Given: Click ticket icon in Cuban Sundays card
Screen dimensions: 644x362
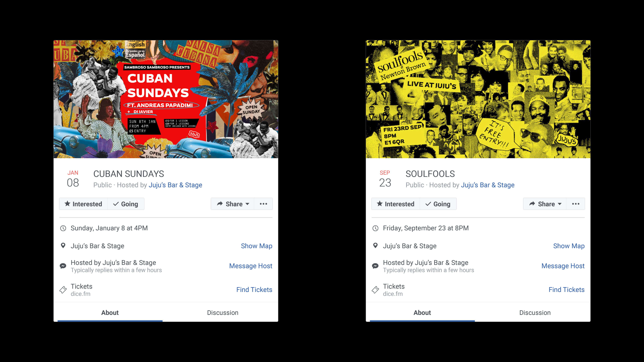Looking at the screenshot, I should 63,290.
